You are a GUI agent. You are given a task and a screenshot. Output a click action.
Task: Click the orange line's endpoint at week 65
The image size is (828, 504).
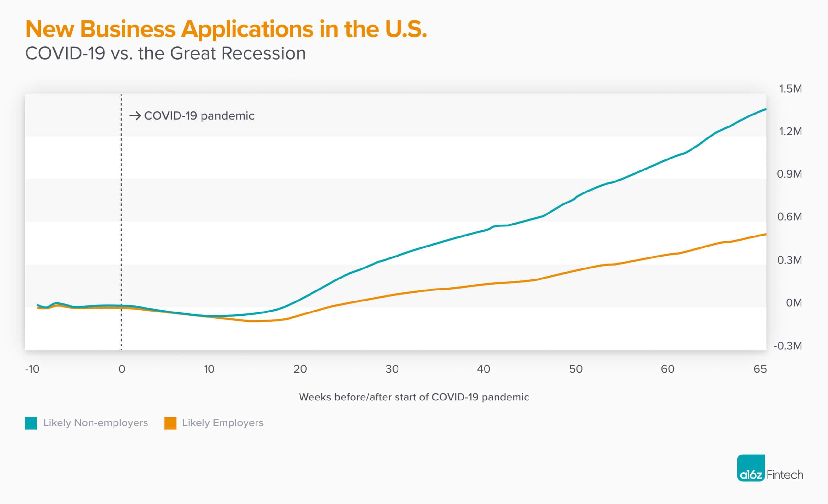[x=766, y=234]
